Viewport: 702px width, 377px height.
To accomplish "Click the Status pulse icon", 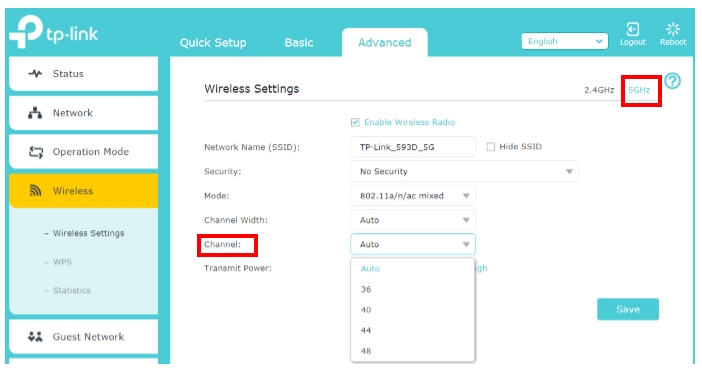I will (x=35, y=73).
